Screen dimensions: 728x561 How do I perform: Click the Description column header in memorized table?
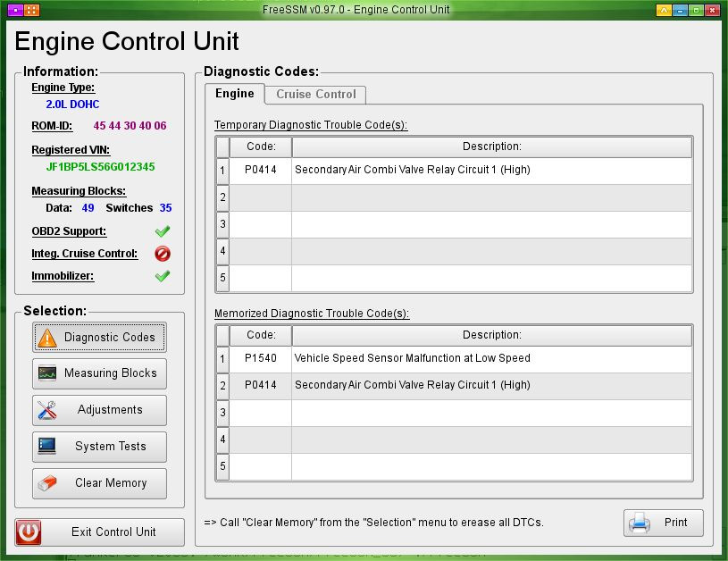coord(491,335)
